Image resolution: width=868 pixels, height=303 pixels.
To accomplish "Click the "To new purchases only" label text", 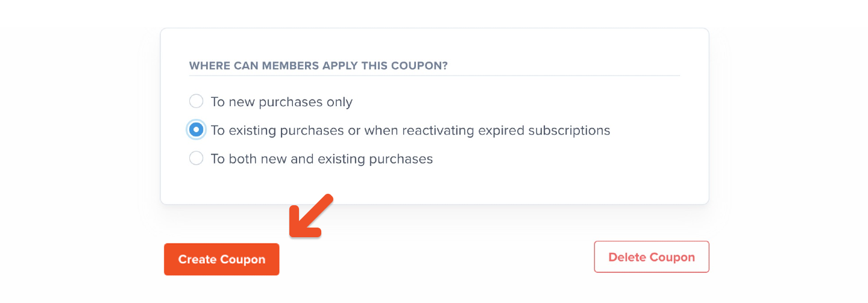I will tap(281, 102).
